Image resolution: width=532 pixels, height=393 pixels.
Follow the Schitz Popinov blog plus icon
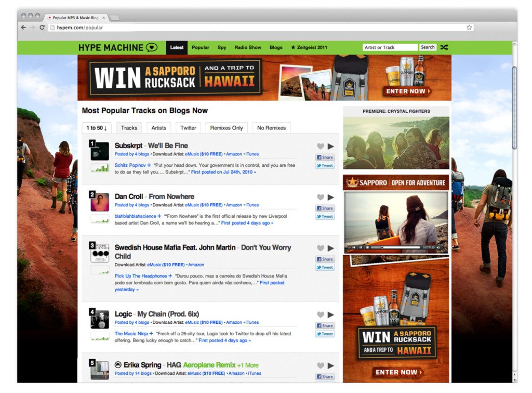pyautogui.click(x=149, y=165)
